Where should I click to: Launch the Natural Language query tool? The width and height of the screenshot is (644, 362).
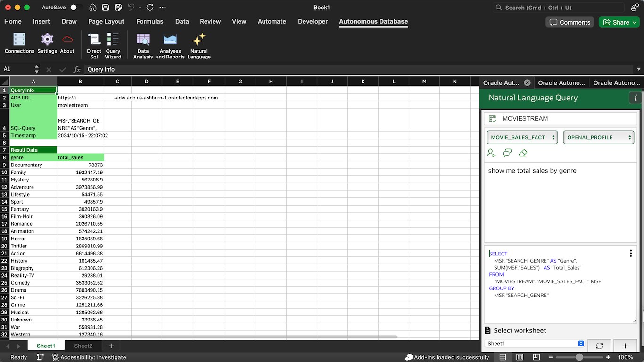(x=199, y=46)
